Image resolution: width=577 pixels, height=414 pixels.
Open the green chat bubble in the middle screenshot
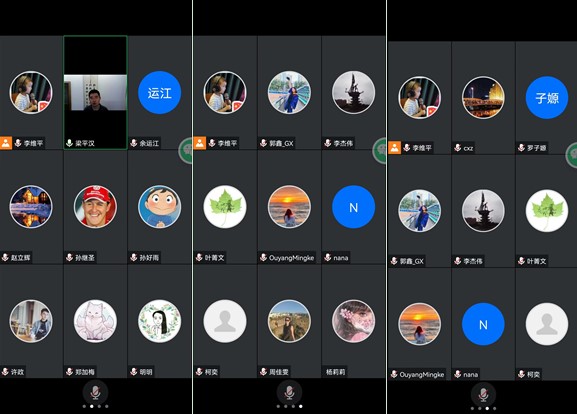pos(379,150)
